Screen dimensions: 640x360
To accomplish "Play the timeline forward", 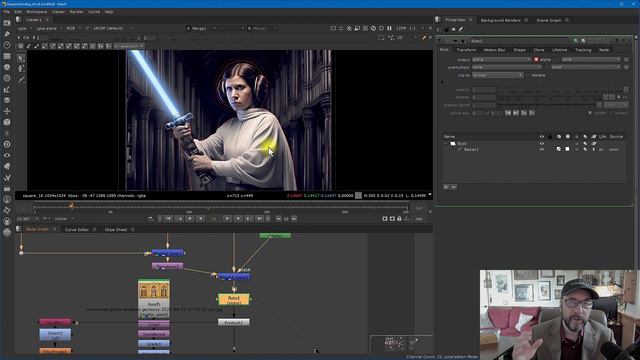I will [x=227, y=219].
